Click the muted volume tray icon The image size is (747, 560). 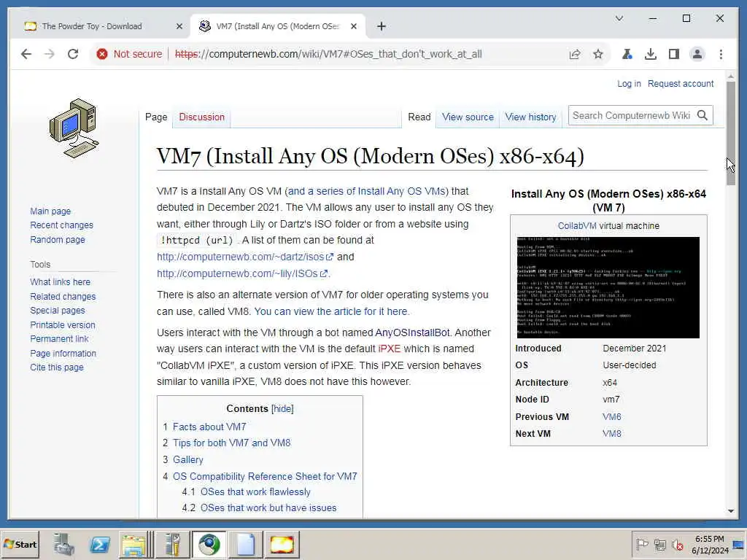pos(677,545)
